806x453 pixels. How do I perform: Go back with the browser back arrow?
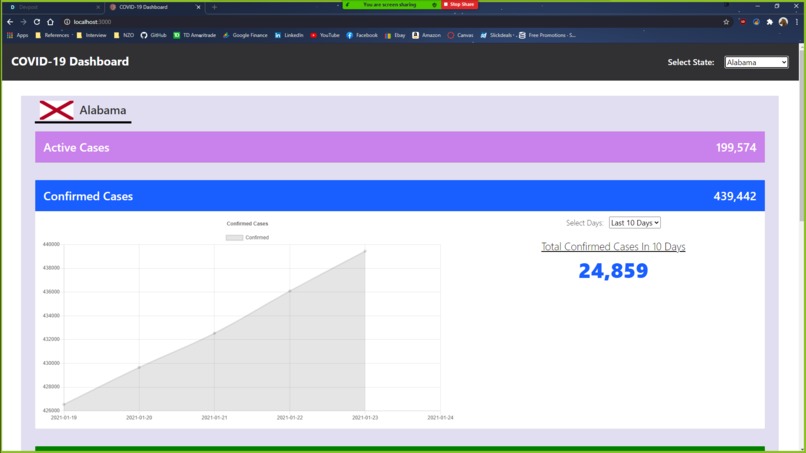(10, 22)
